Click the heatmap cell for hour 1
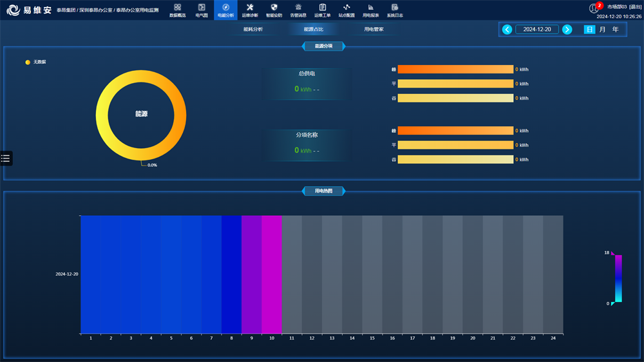Screen dimensions: 644x362 [91, 274]
